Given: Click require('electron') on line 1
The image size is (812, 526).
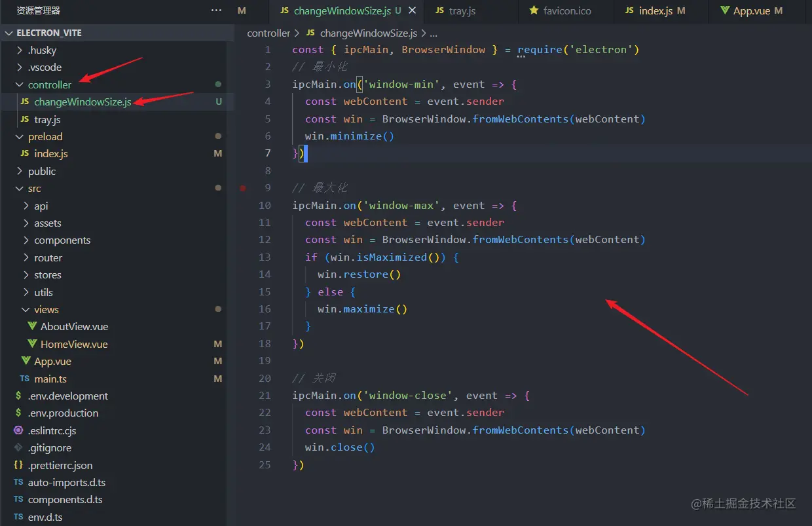Looking at the screenshot, I should (578, 50).
